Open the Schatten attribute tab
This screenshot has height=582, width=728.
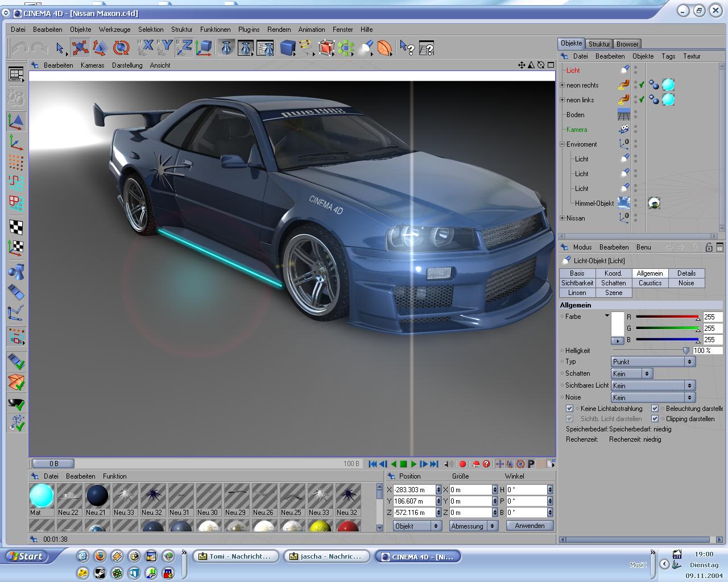pyautogui.click(x=614, y=283)
